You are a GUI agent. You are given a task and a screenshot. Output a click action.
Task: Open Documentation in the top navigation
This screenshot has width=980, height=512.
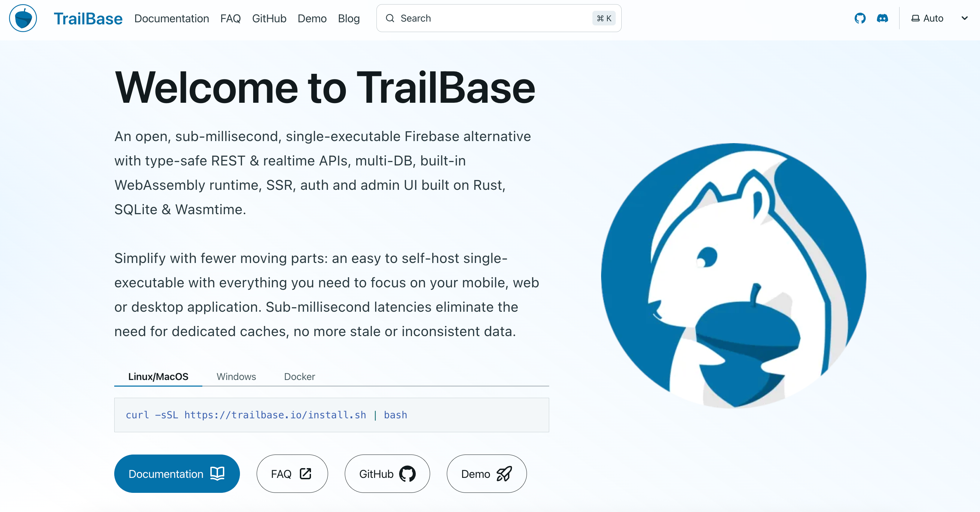pos(172,18)
